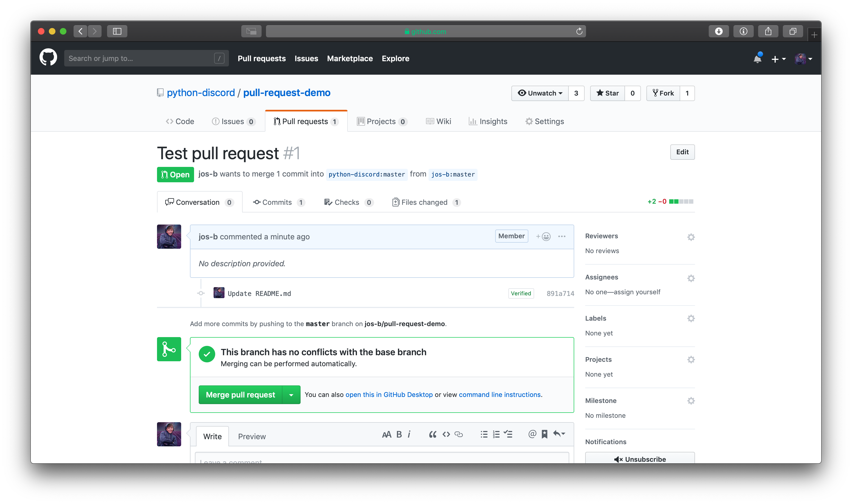Open the notifications bell
The height and width of the screenshot is (504, 852).
[757, 58]
